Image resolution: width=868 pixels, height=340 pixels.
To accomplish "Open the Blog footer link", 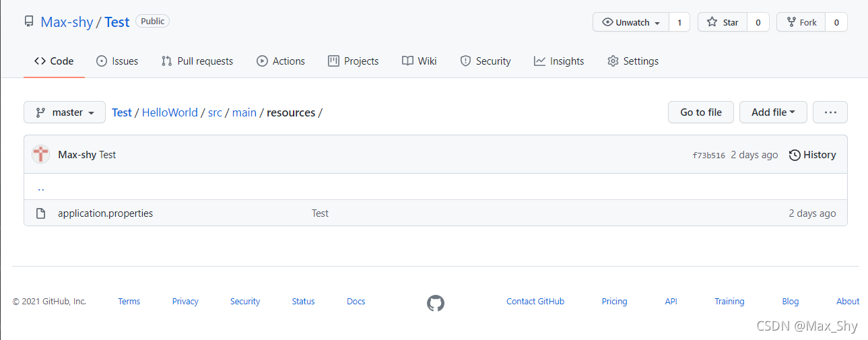I will 791,302.
